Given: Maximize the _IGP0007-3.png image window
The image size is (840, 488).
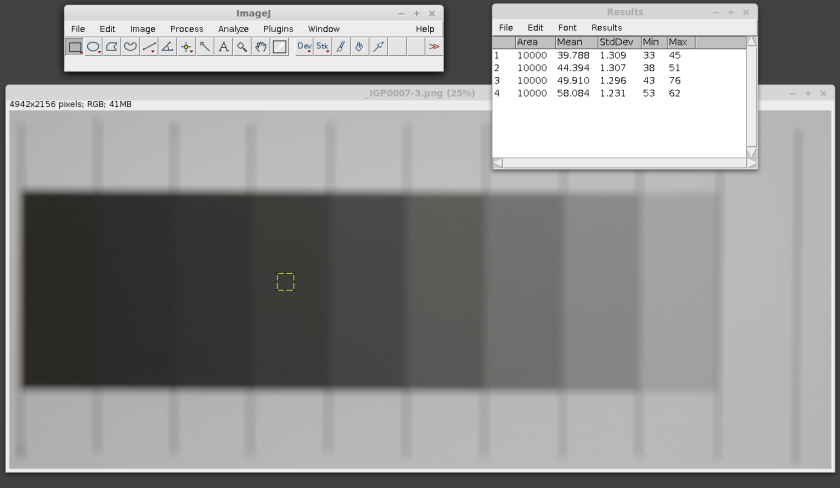Looking at the screenshot, I should click(x=808, y=93).
